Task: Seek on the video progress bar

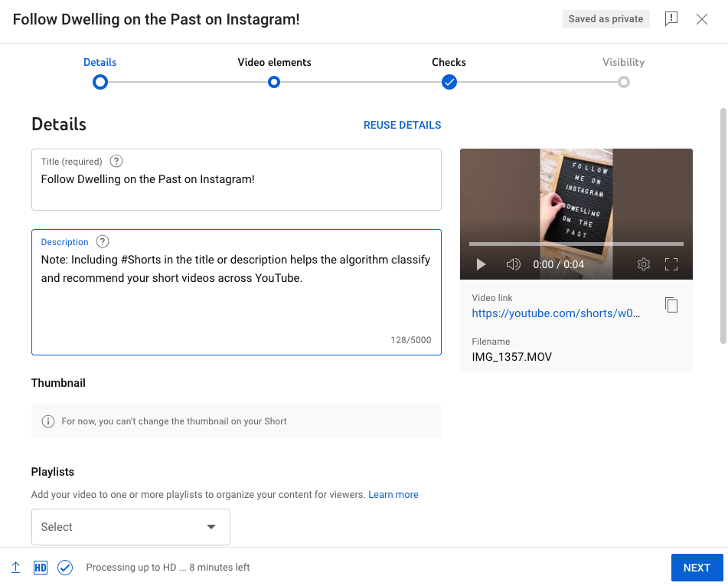Action: 576,244
